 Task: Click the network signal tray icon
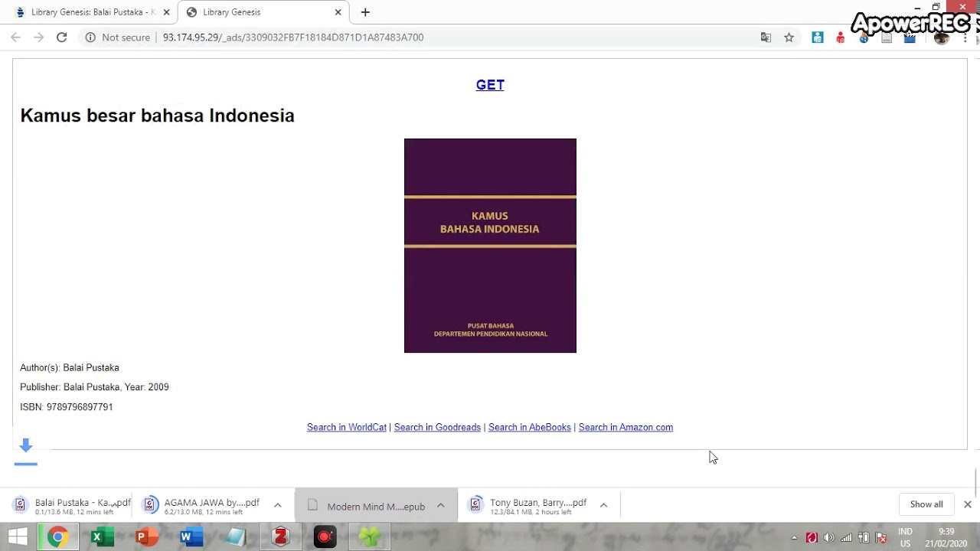click(x=846, y=538)
